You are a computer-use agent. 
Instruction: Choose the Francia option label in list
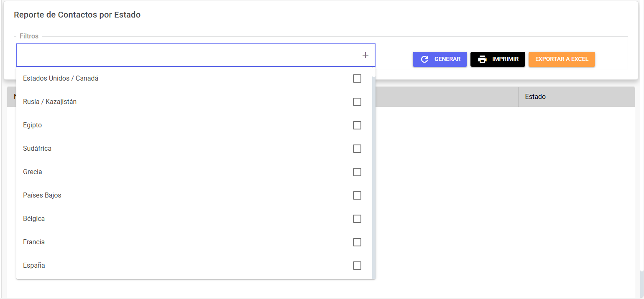tap(34, 242)
